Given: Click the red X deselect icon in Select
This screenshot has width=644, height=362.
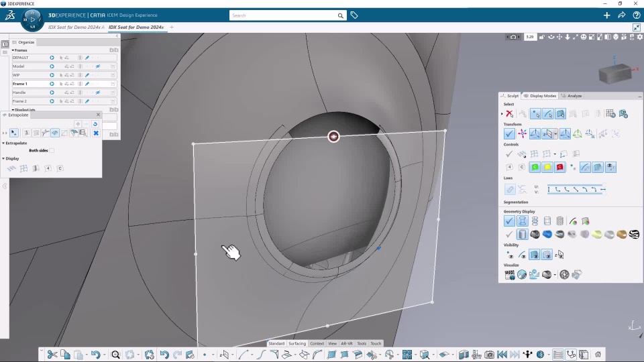Looking at the screenshot, I should pos(510,114).
